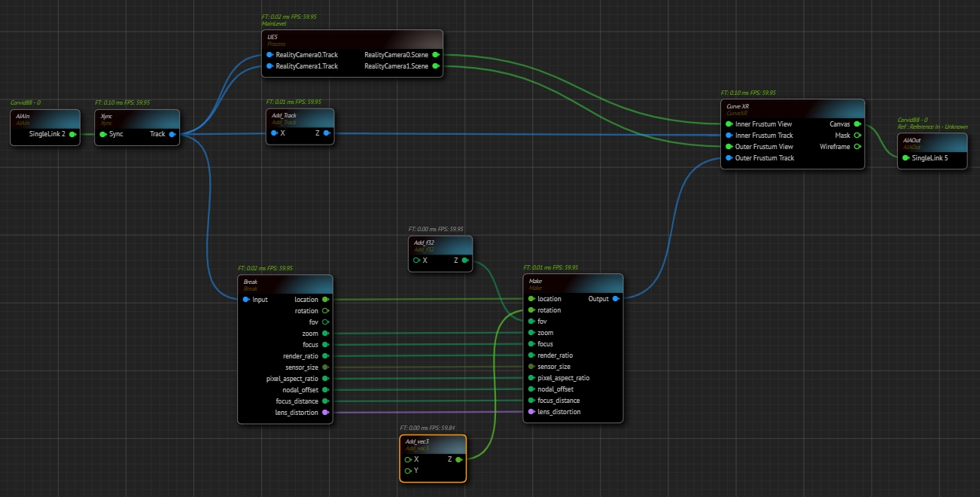The width and height of the screenshot is (980, 497).
Task: Click the Canvas output pin on Curve XR
Action: coord(857,124)
